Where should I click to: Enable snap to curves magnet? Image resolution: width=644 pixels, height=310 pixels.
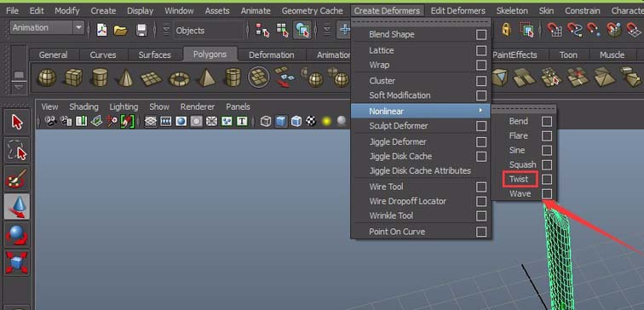[x=575, y=30]
